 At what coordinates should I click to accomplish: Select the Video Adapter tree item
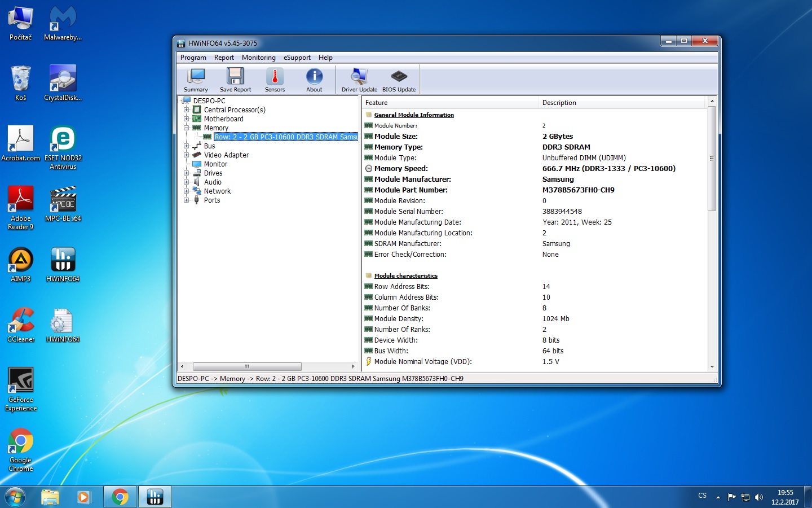pyautogui.click(x=226, y=155)
